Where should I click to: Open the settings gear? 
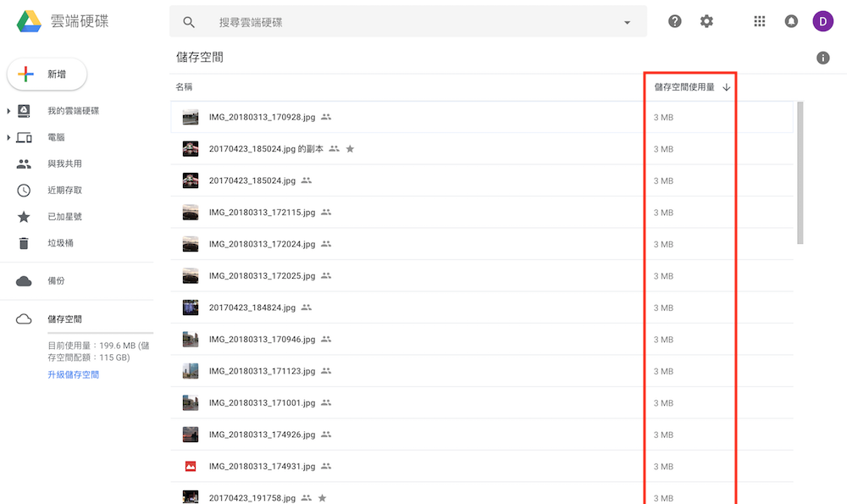[706, 20]
